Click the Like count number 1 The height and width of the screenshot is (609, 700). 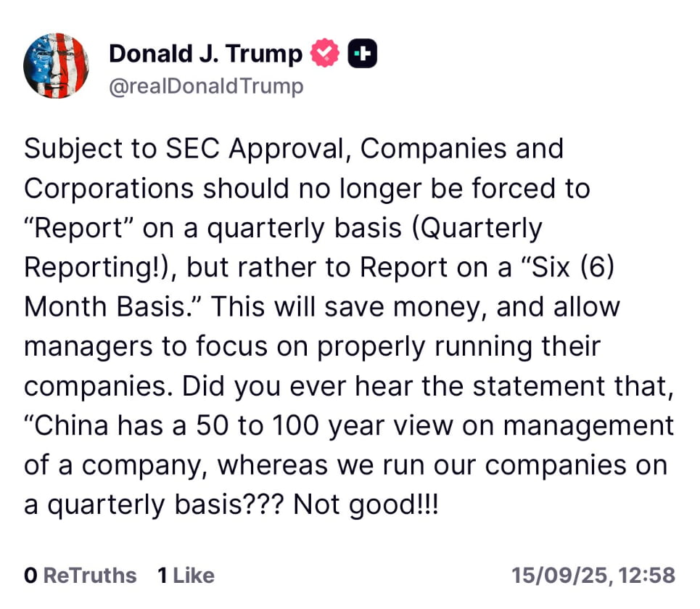coord(162,576)
